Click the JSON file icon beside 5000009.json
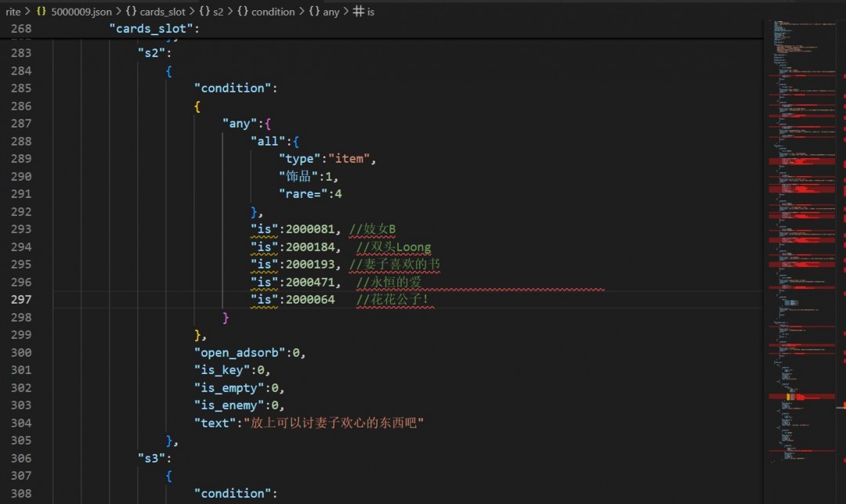846x504 pixels. coord(41,12)
